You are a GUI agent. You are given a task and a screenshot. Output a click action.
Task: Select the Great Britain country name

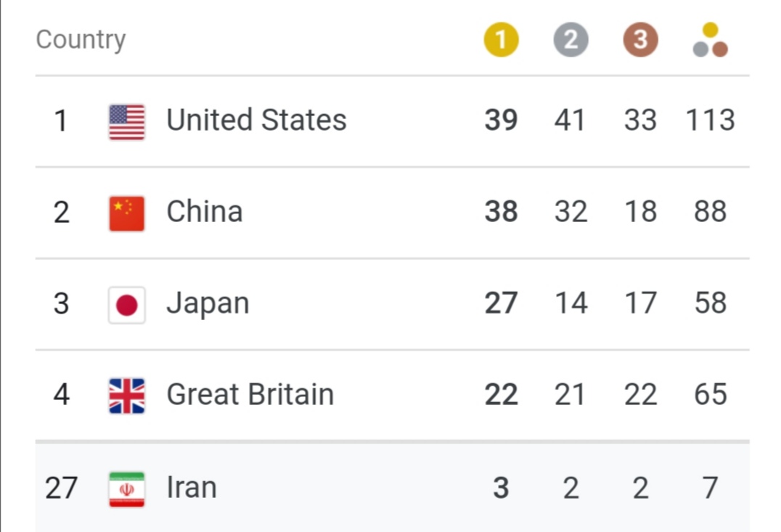[250, 395]
